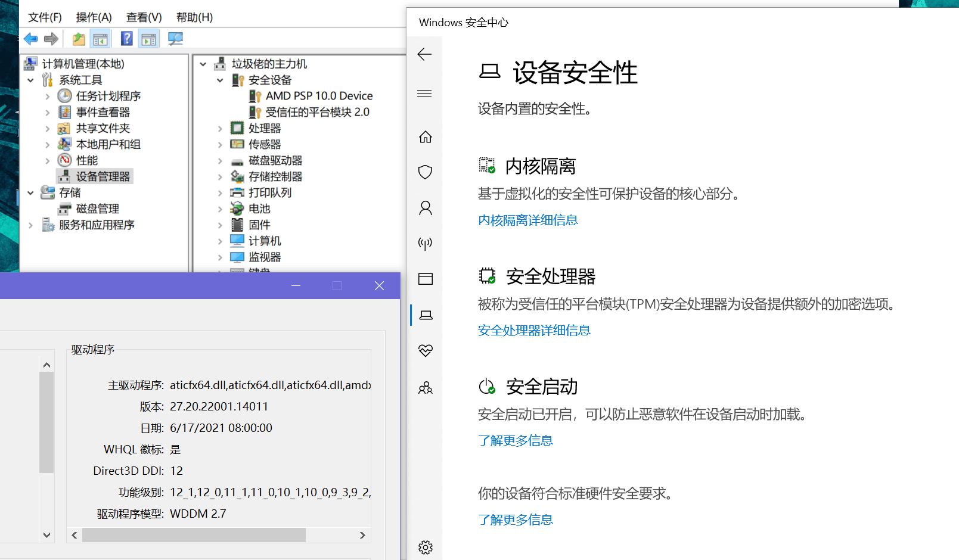Open Settings gear in Windows Security
The image size is (959, 560).
426,547
